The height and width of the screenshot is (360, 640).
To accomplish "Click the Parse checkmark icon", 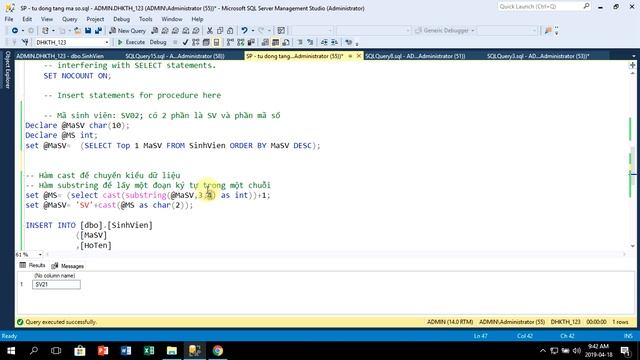I will coord(185,42).
